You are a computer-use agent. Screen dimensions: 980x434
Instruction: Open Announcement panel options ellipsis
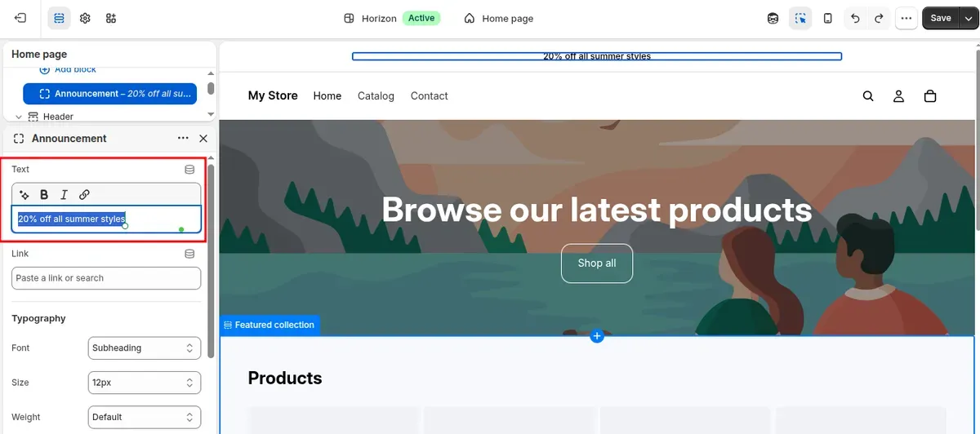(183, 139)
